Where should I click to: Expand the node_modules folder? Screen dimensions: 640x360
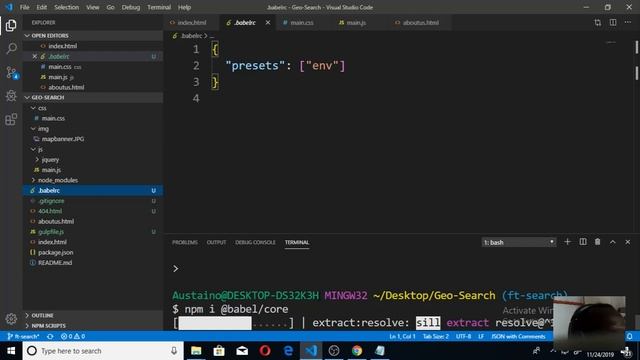click(x=93, y=180)
